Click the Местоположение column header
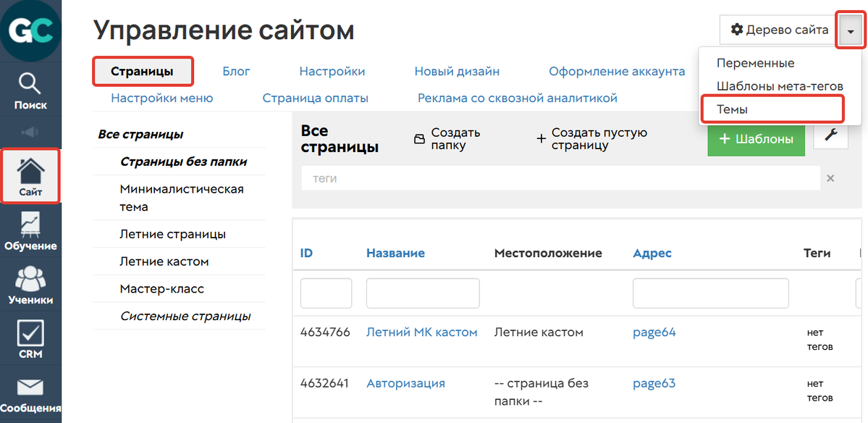 pos(548,253)
